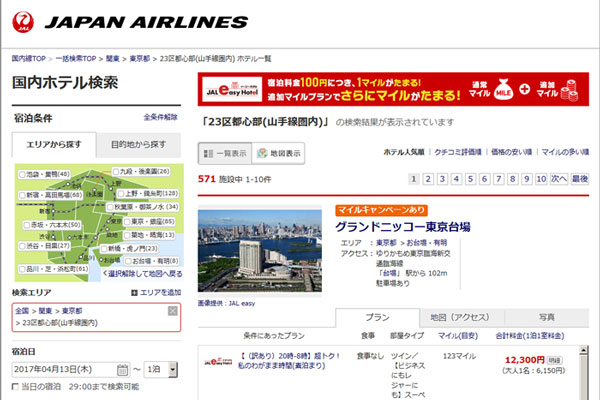Check the 九段・後楽園(26) area checkbox
The height and width of the screenshot is (400, 600).
tap(116, 171)
